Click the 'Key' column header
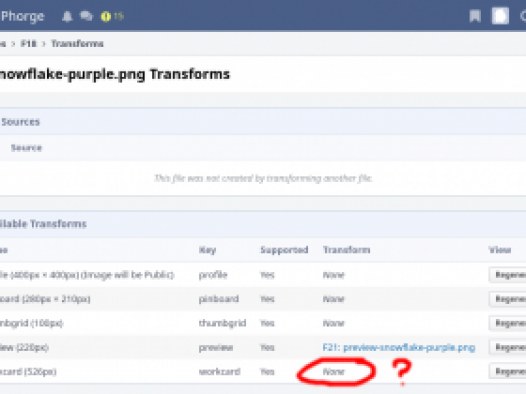 pos(207,250)
